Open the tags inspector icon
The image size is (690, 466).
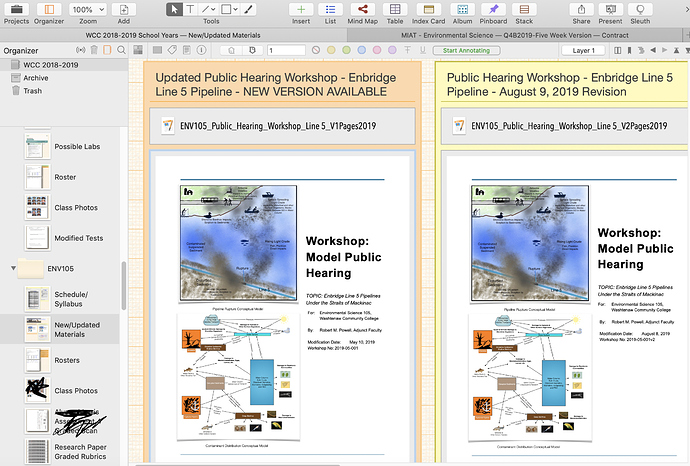pyautogui.click(x=172, y=50)
